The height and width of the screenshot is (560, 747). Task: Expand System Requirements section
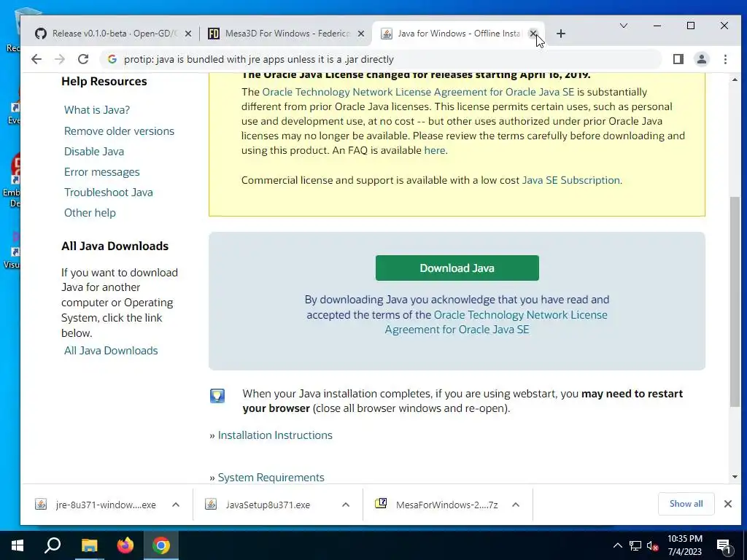[x=271, y=478]
